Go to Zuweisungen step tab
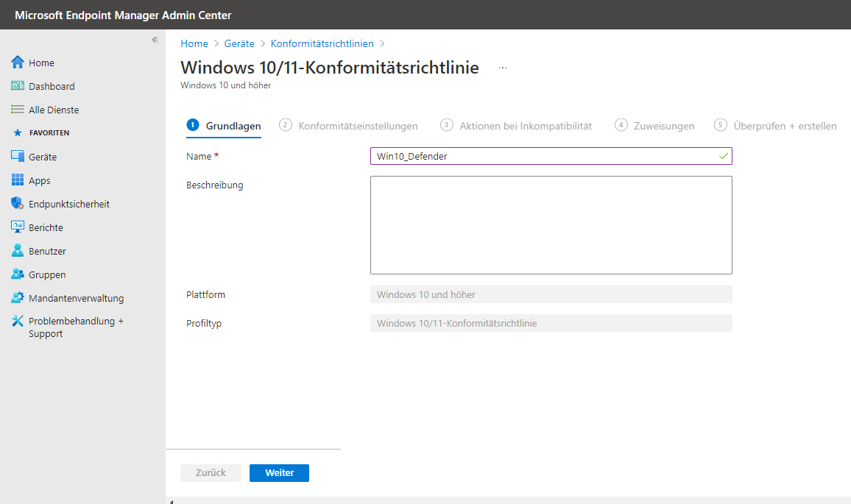Viewport: 851px width, 504px height. (654, 126)
